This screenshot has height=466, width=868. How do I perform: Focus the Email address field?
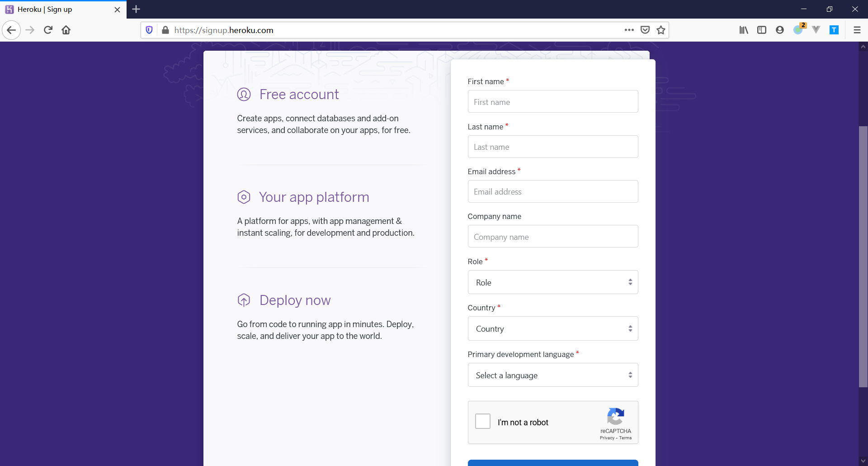point(553,191)
